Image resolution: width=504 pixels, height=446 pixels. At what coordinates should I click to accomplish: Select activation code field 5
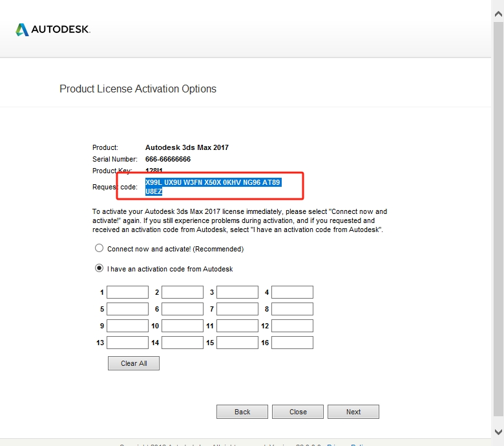(127, 309)
